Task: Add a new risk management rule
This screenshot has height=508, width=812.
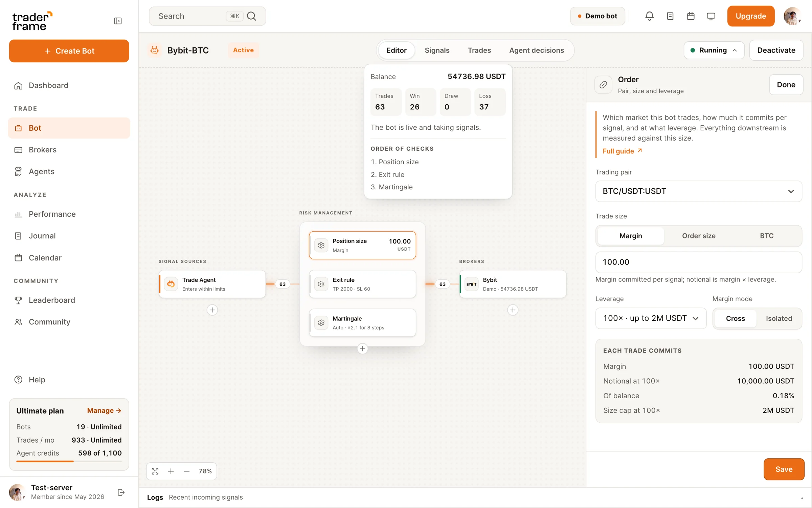Action: click(x=362, y=348)
